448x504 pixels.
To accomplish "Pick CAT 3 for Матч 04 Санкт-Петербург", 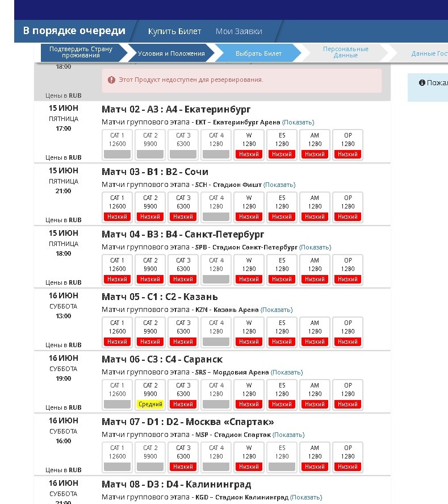I will pos(183,270).
